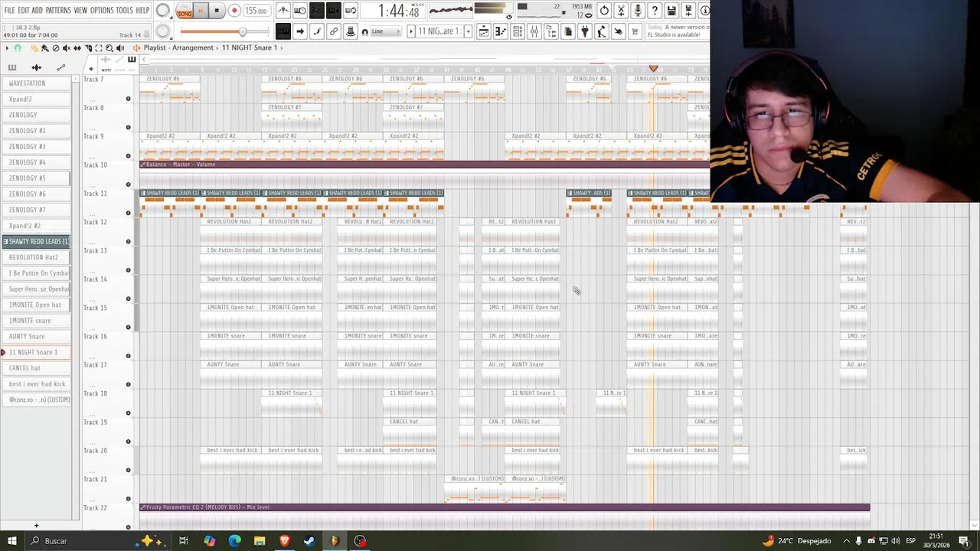Click the question mark help icon

654,11
